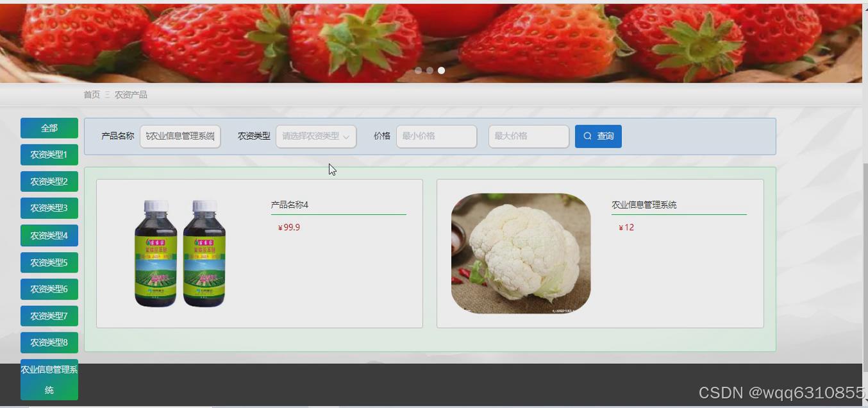This screenshot has width=868, height=408.
Task: Click the magnifier icon in 查询
Action: (587, 136)
